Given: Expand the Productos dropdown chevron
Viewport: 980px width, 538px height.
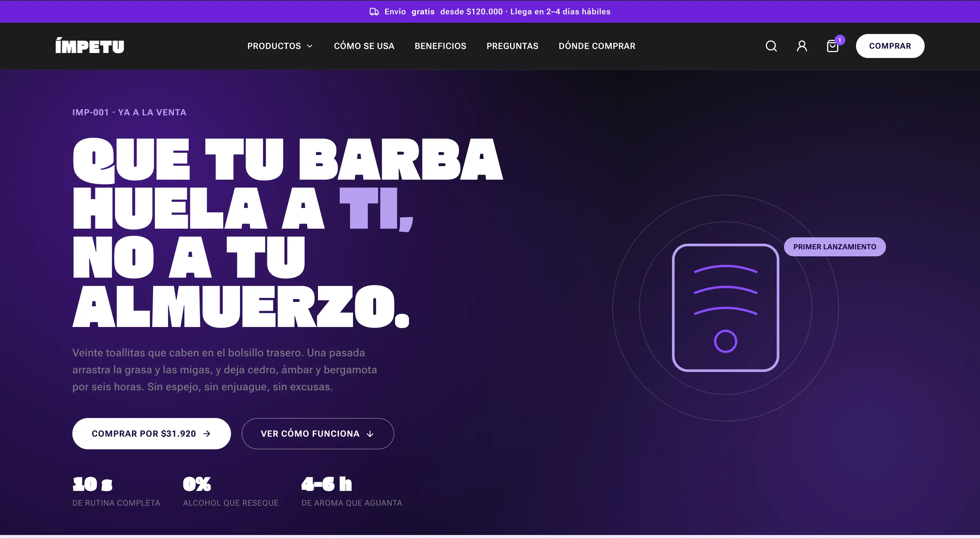Looking at the screenshot, I should click(310, 46).
